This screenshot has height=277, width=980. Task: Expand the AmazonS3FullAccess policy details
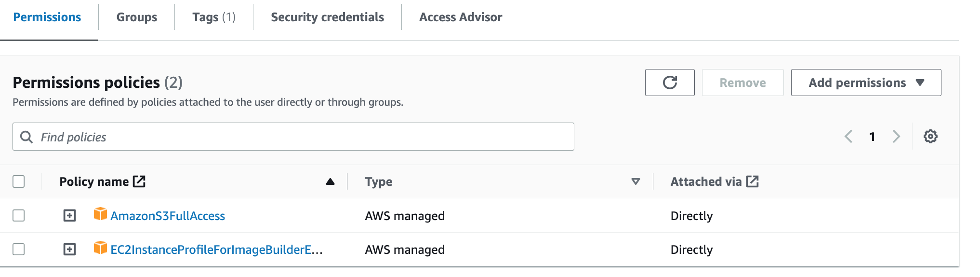click(x=70, y=215)
